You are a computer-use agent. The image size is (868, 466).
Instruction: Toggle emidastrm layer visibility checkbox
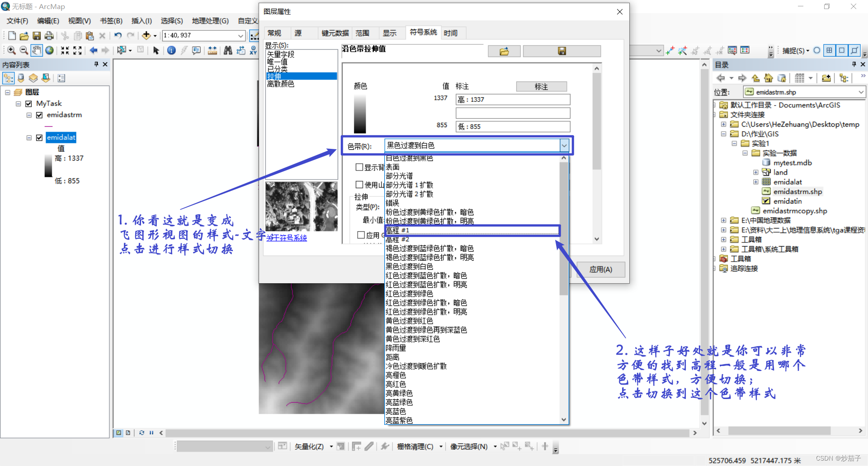pyautogui.click(x=39, y=115)
